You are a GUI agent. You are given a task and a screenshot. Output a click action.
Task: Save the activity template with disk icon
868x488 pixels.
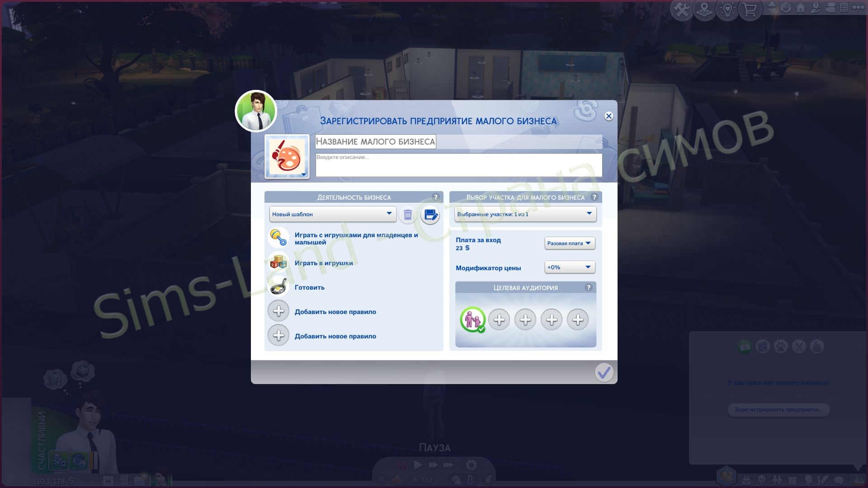(430, 215)
